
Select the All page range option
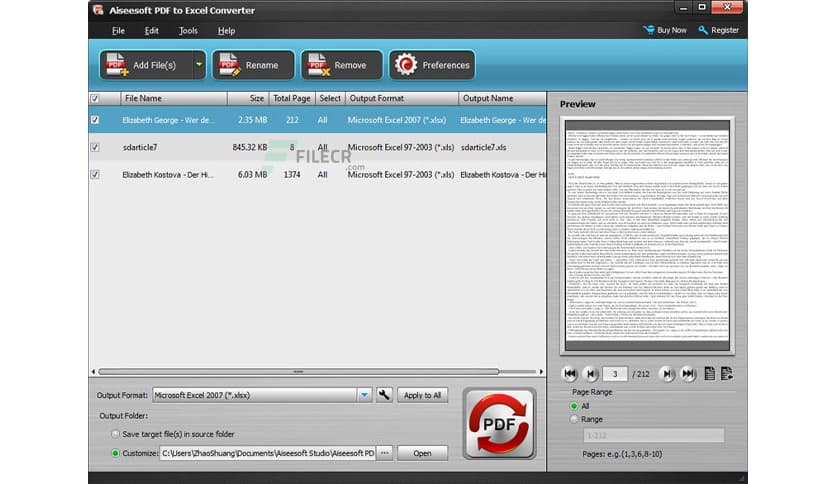point(574,406)
